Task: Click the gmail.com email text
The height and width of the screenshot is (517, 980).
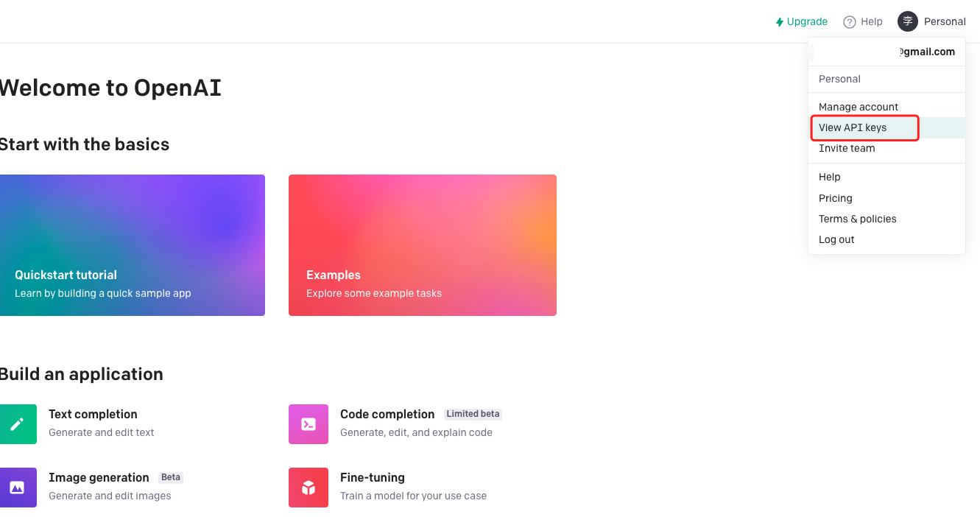Action: click(x=927, y=52)
